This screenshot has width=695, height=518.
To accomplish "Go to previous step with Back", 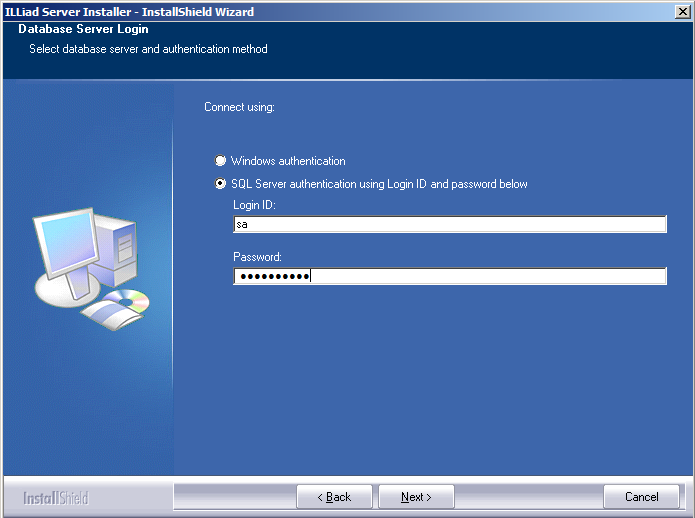I will (x=334, y=497).
